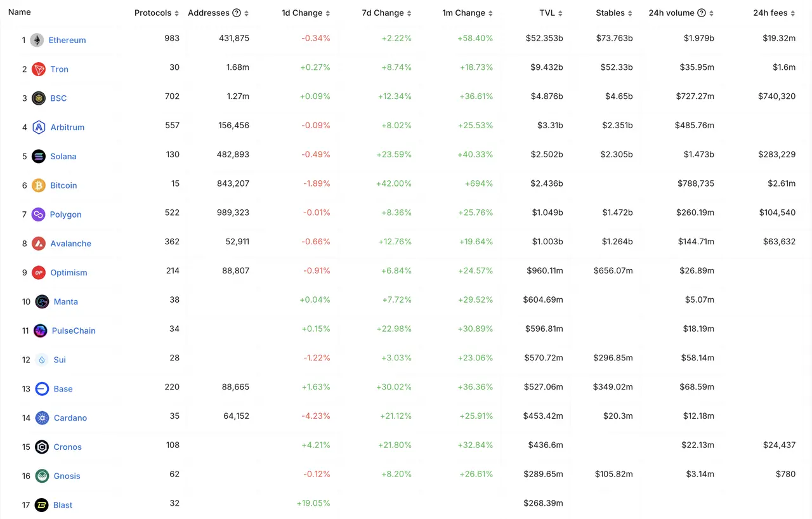
Task: Click the Name column header
Action: coord(19,12)
